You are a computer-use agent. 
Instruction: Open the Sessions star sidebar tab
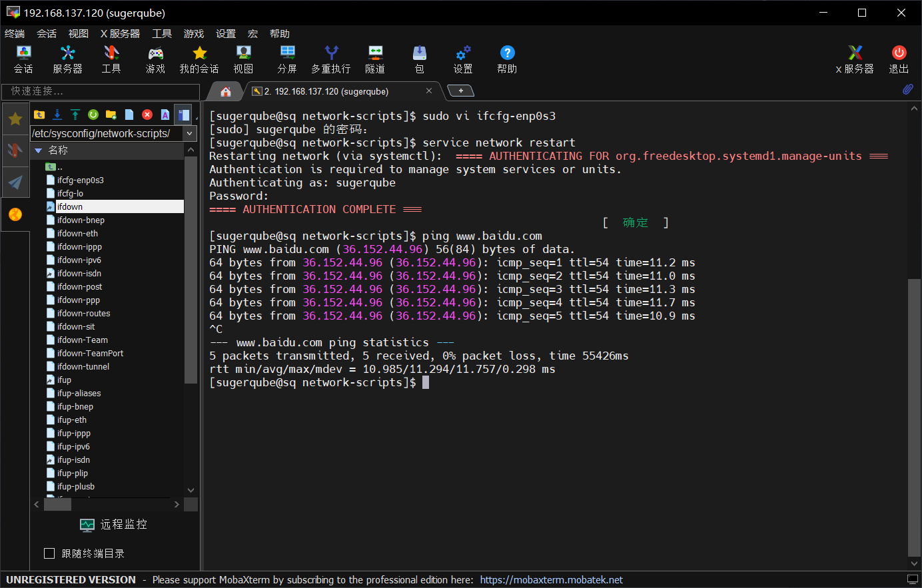coord(15,119)
